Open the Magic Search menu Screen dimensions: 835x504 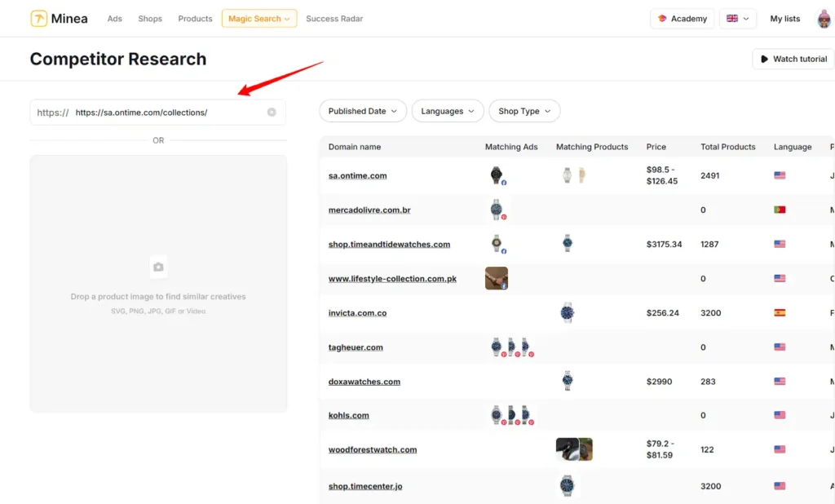[x=258, y=19]
